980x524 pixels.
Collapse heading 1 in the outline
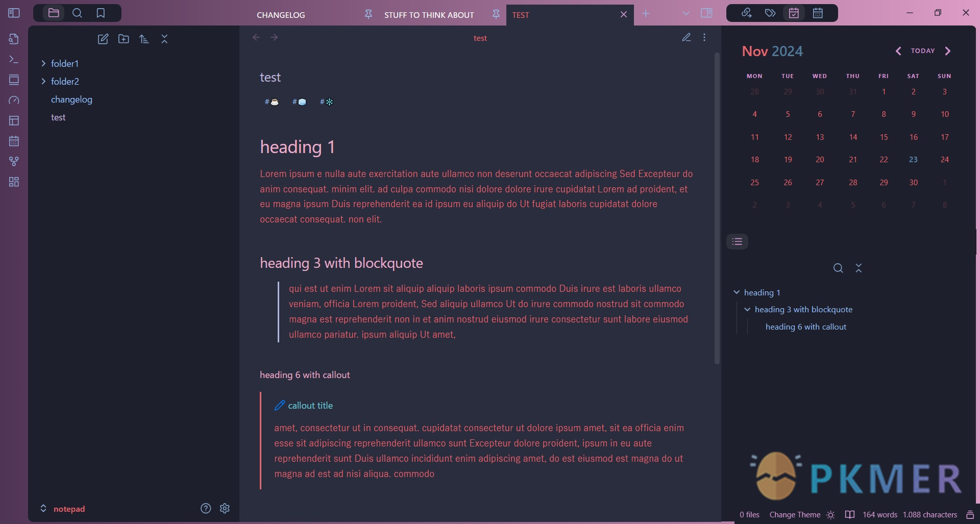click(737, 292)
